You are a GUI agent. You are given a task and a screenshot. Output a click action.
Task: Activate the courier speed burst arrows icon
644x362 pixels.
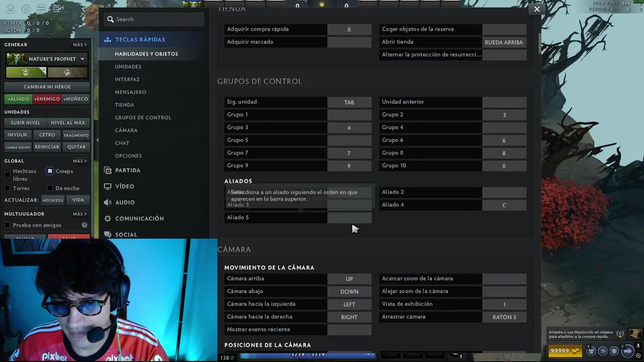603,351
